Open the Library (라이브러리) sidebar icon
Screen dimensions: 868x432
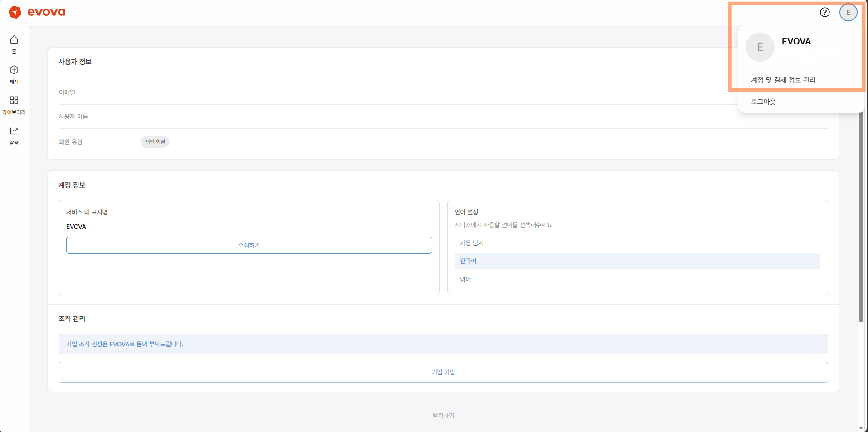coord(14,100)
